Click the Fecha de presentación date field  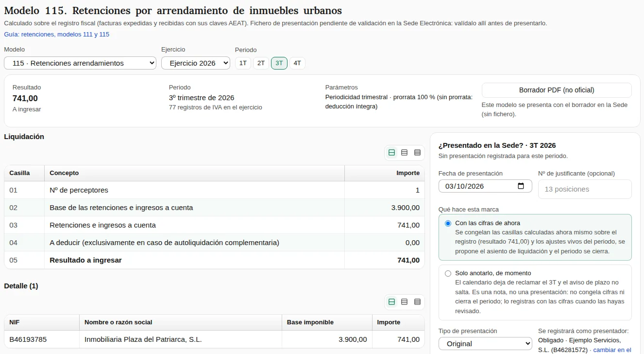point(485,186)
